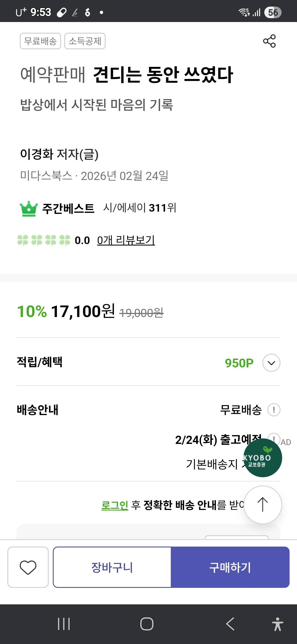Tap the scroll-to-top arrow button
Image resolution: width=297 pixels, height=644 pixels.
pyautogui.click(x=263, y=504)
